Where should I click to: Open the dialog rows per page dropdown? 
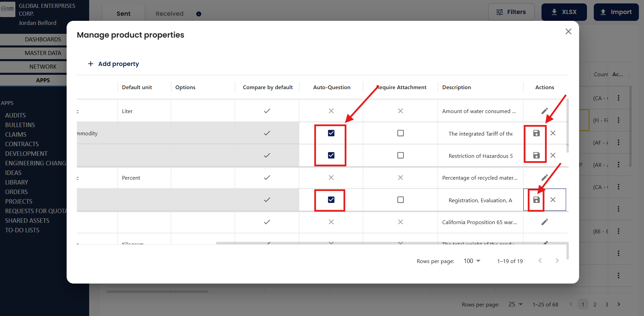[472, 261]
